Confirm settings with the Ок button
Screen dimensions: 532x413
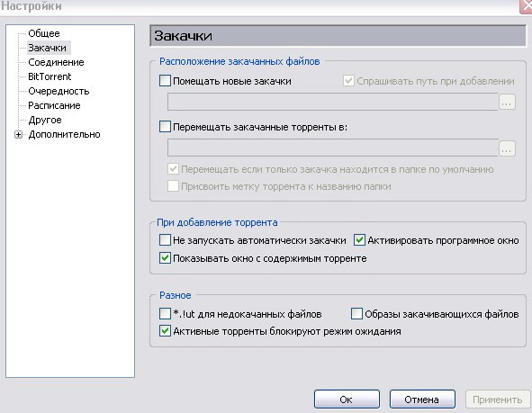click(347, 400)
